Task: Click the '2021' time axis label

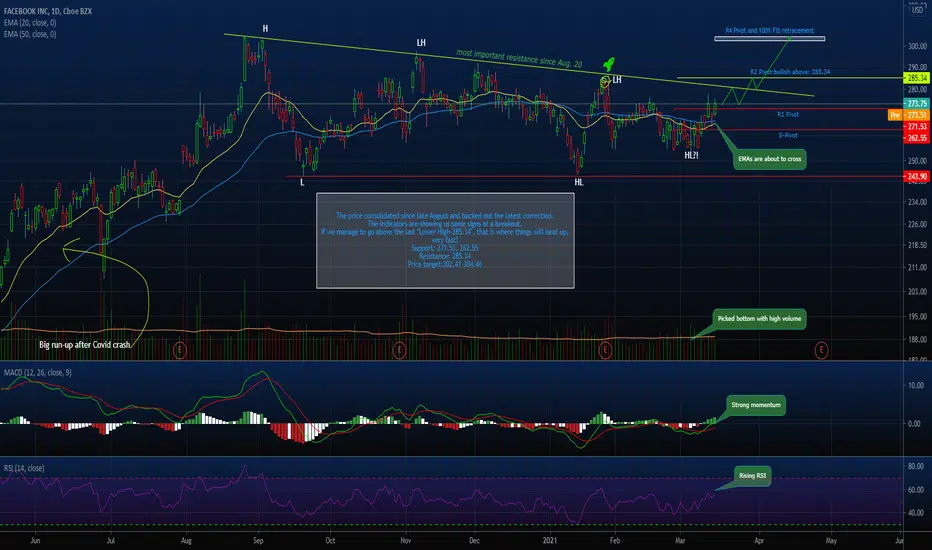Action: pyautogui.click(x=550, y=540)
